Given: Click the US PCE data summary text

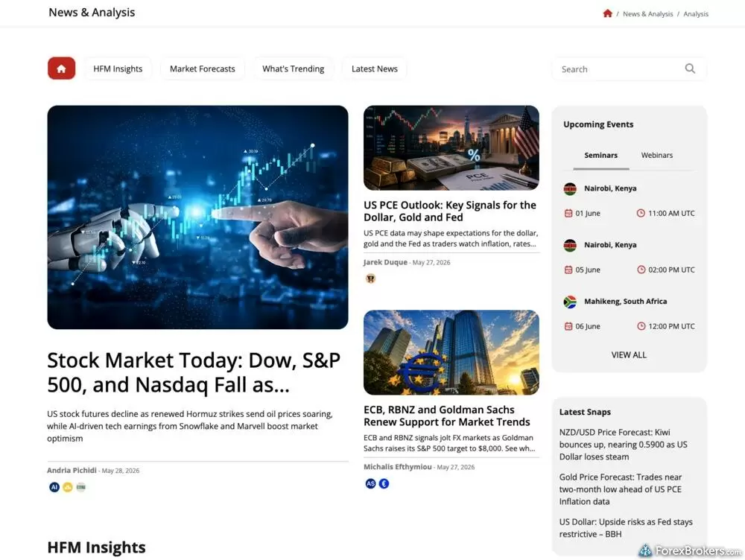Looking at the screenshot, I should click(451, 238).
